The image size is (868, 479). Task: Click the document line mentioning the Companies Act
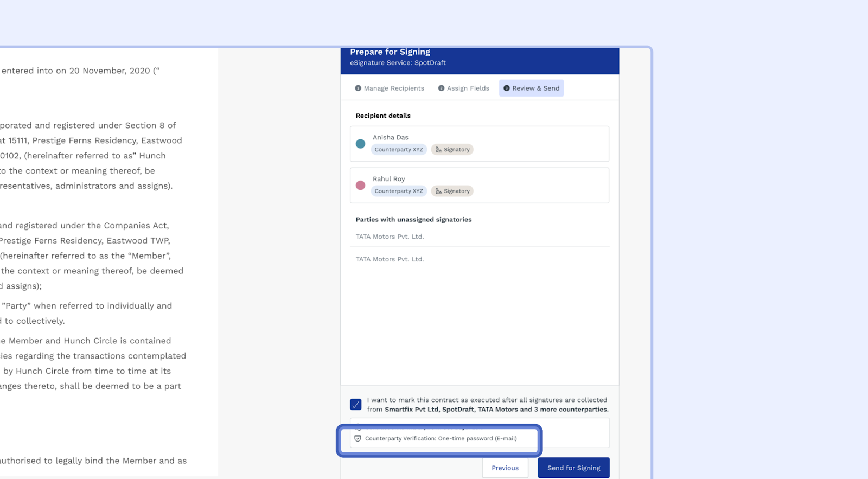pyautogui.click(x=85, y=226)
